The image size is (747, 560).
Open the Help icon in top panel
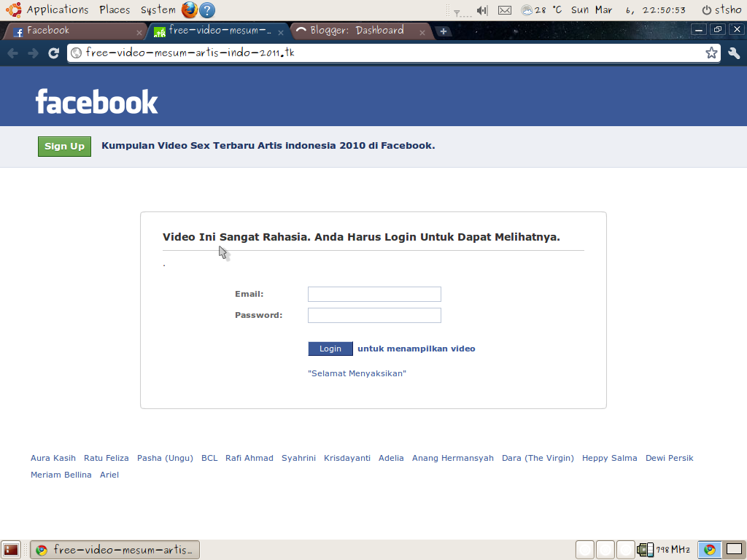click(x=207, y=10)
